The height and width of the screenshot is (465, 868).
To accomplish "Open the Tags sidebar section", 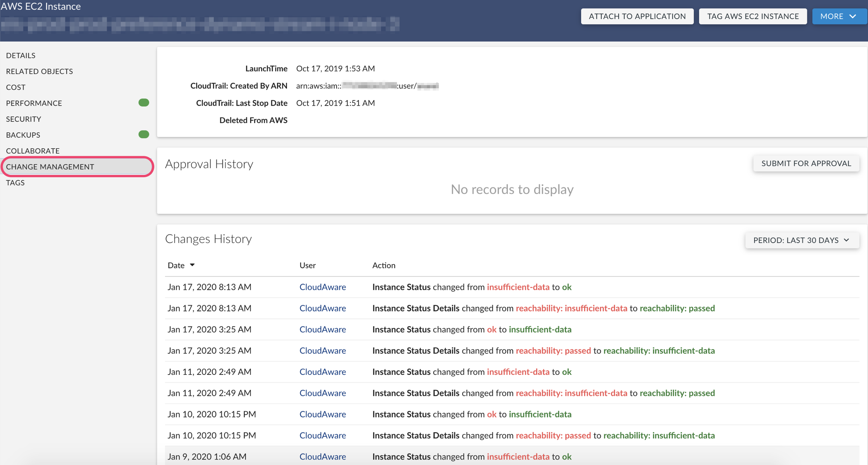I will [15, 183].
